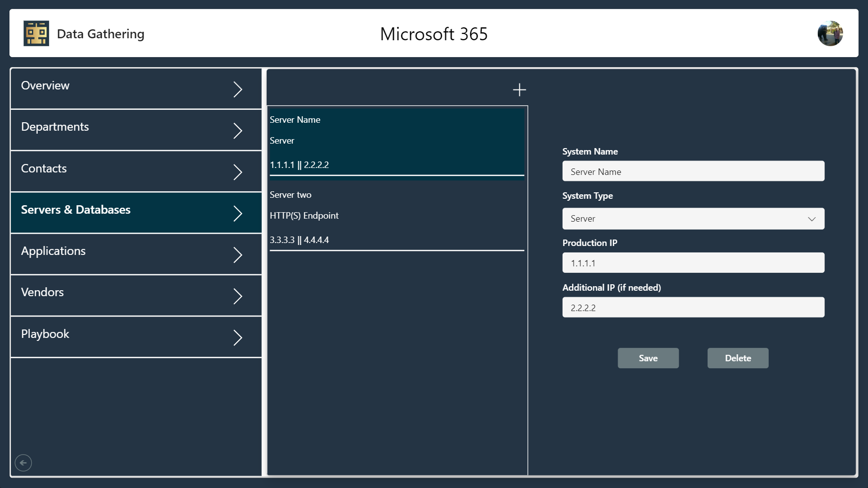Image resolution: width=868 pixels, height=488 pixels.
Task: Click the back arrow circle icon
Action: point(23,463)
